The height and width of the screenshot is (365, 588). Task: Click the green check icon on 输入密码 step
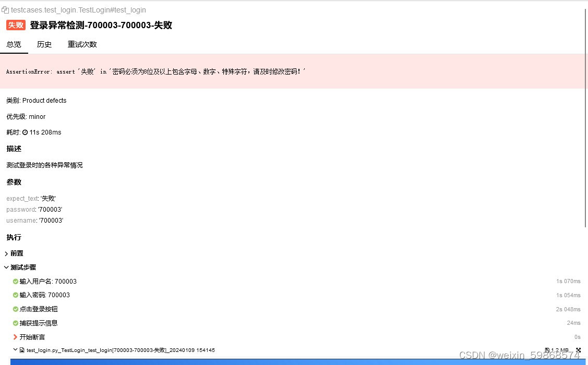click(x=15, y=295)
